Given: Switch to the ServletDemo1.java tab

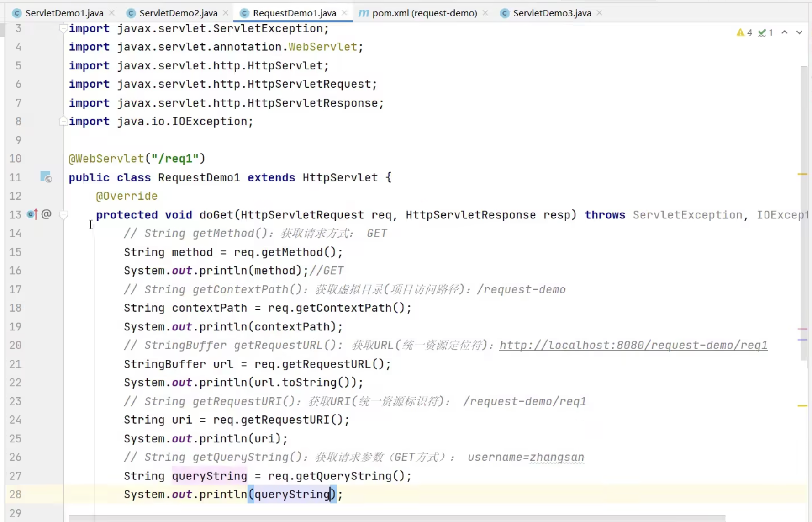Looking at the screenshot, I should pyautogui.click(x=64, y=13).
